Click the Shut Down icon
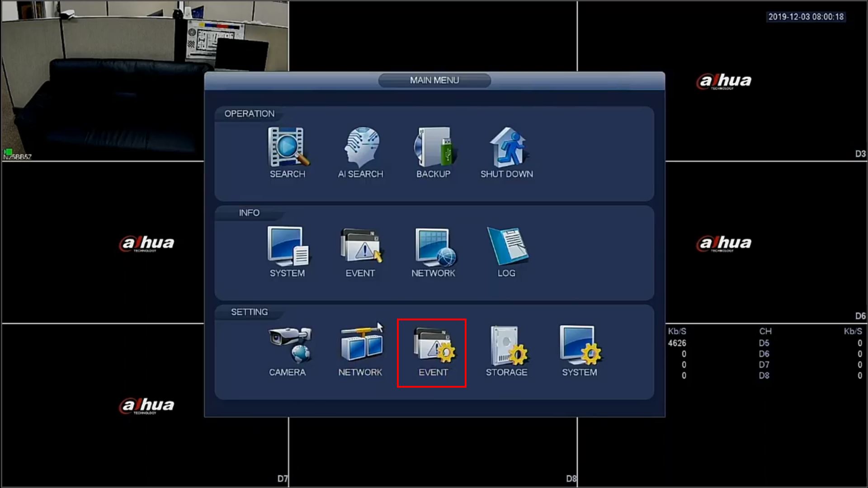 click(x=506, y=148)
